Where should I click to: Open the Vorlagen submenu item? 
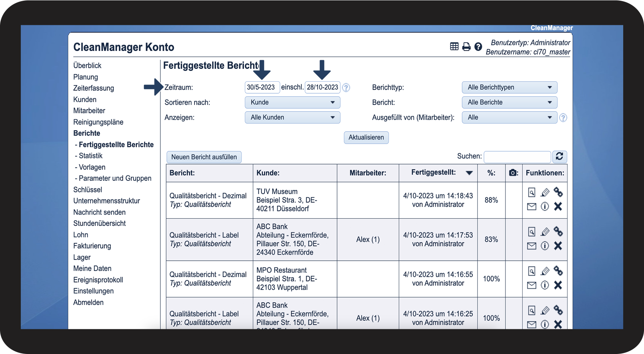point(92,167)
